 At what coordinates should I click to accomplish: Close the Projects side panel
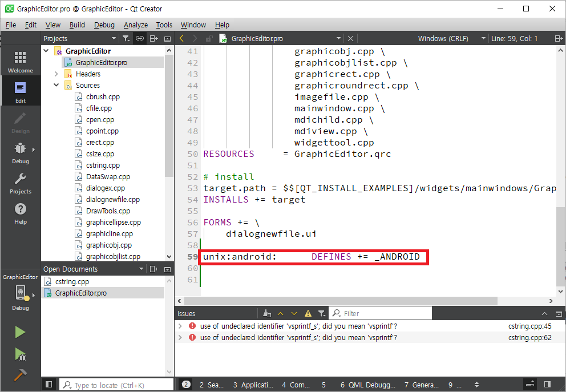tap(168, 38)
